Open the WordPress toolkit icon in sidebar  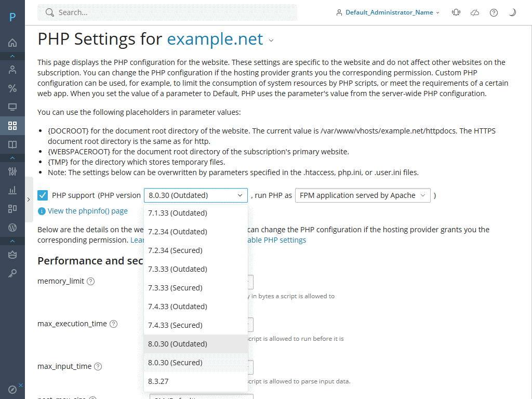(12, 228)
